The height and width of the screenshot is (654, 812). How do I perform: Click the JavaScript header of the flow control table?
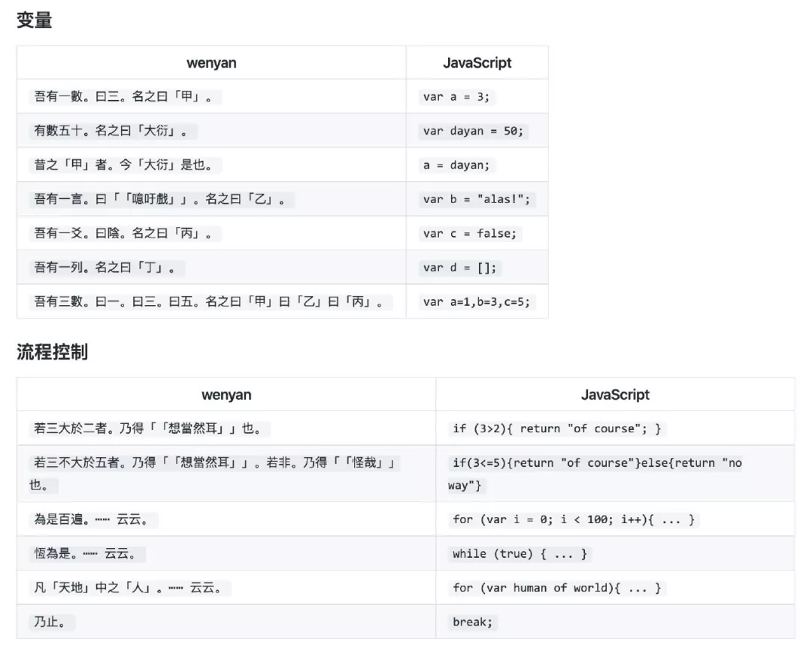point(615,395)
